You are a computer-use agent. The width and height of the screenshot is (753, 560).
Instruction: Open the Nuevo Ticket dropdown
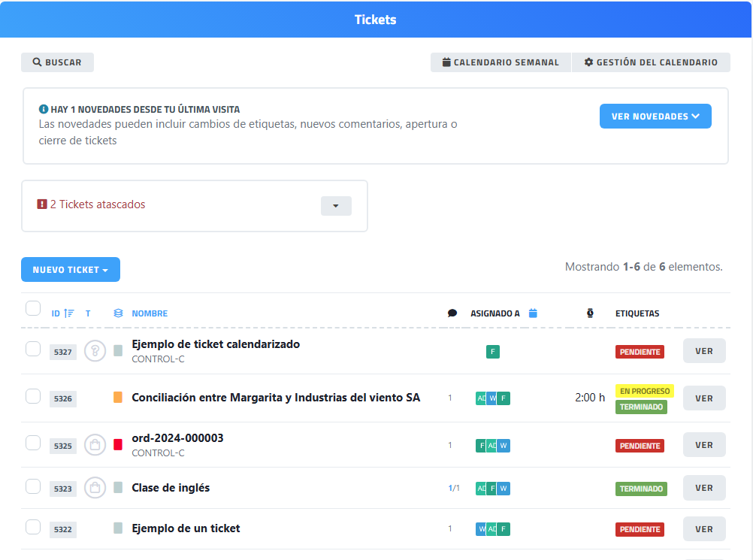(71, 270)
